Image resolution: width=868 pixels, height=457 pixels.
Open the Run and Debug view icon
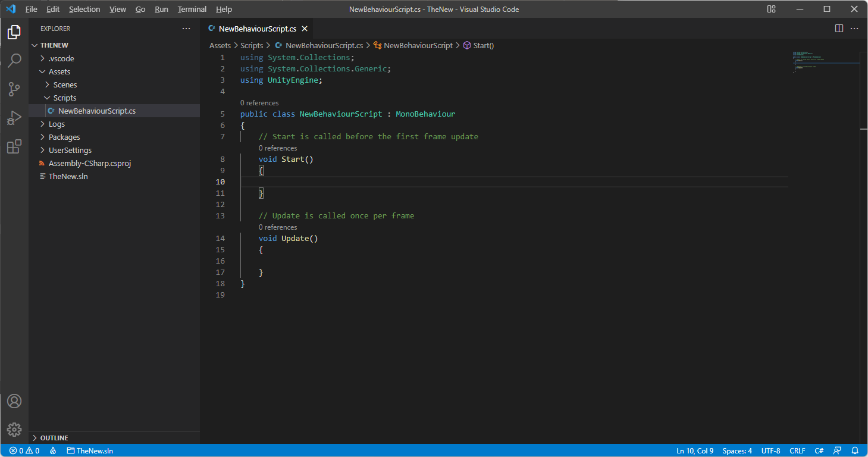(x=14, y=118)
